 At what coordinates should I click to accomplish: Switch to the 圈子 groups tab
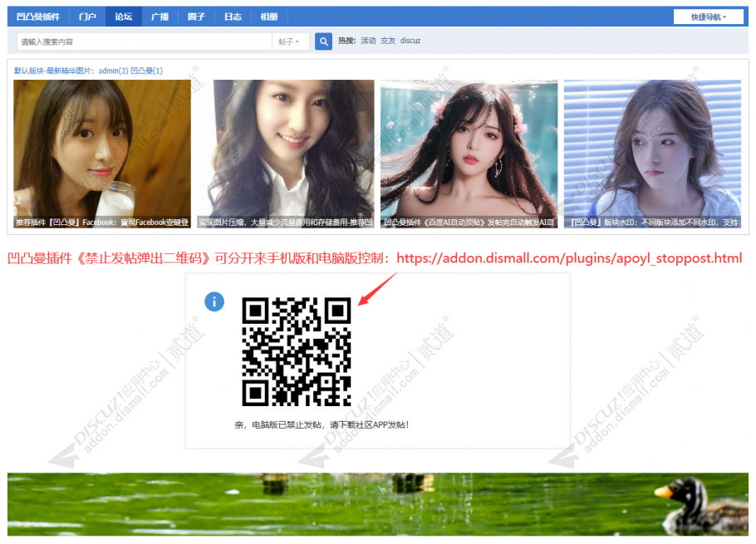click(196, 17)
